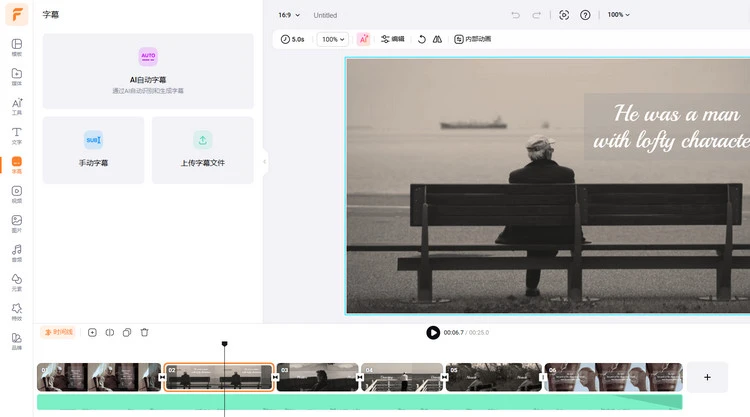Switch to the 视频 video tab in sidebar
Viewport: 750px width, 417px height.
click(x=17, y=194)
